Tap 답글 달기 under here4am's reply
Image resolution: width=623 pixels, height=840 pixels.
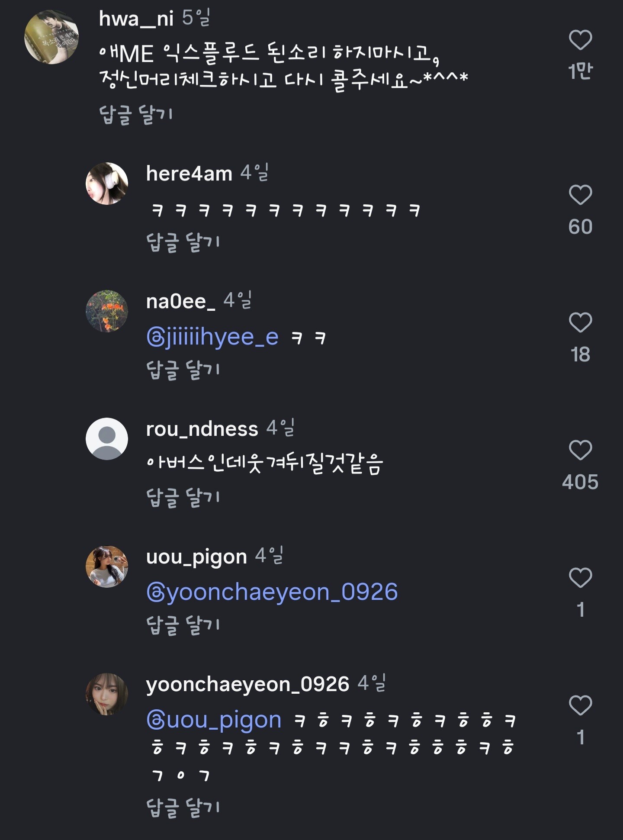tap(183, 242)
